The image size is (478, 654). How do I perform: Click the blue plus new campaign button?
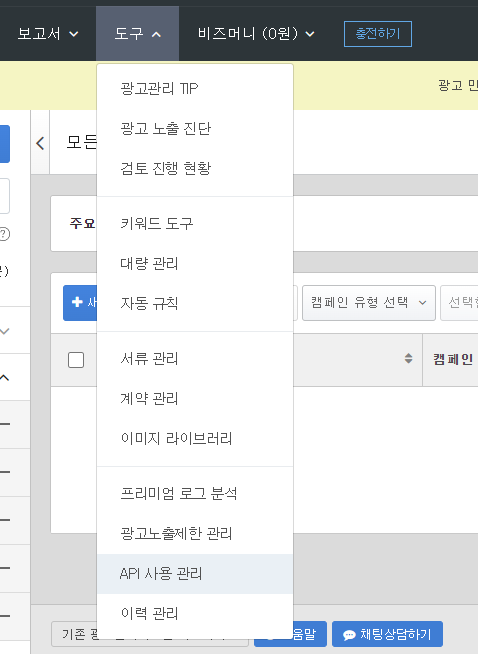80,303
